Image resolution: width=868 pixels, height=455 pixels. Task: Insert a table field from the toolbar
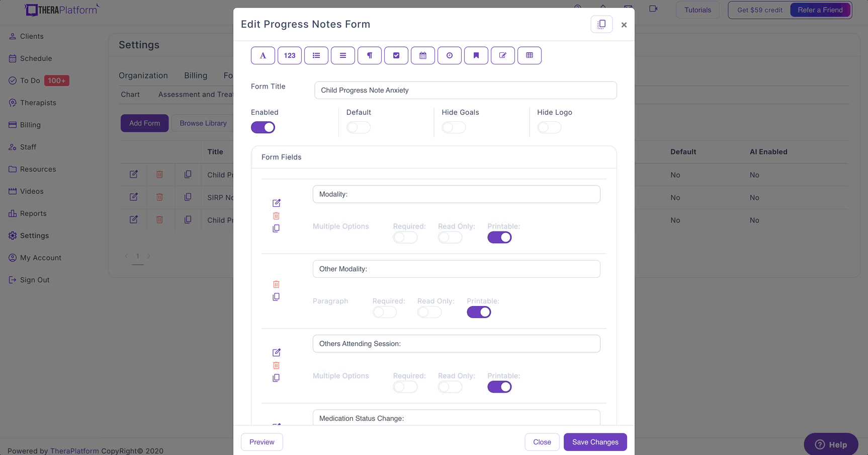tap(530, 55)
